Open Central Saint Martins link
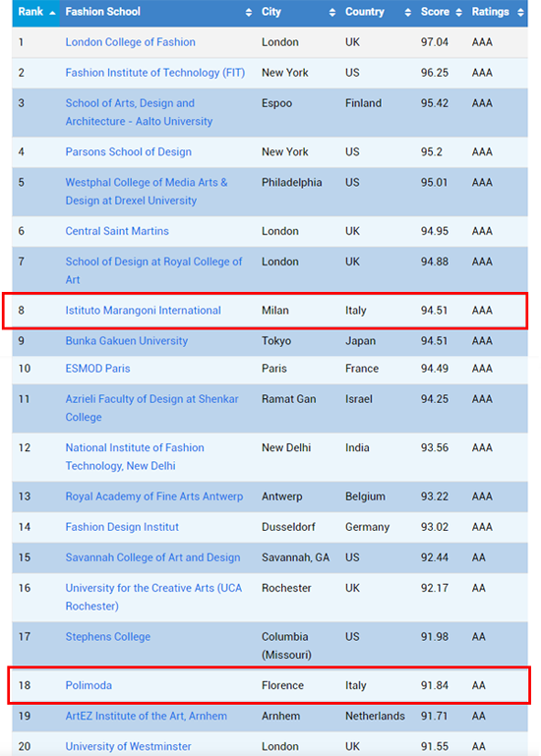This screenshot has width=541, height=756. (x=117, y=231)
